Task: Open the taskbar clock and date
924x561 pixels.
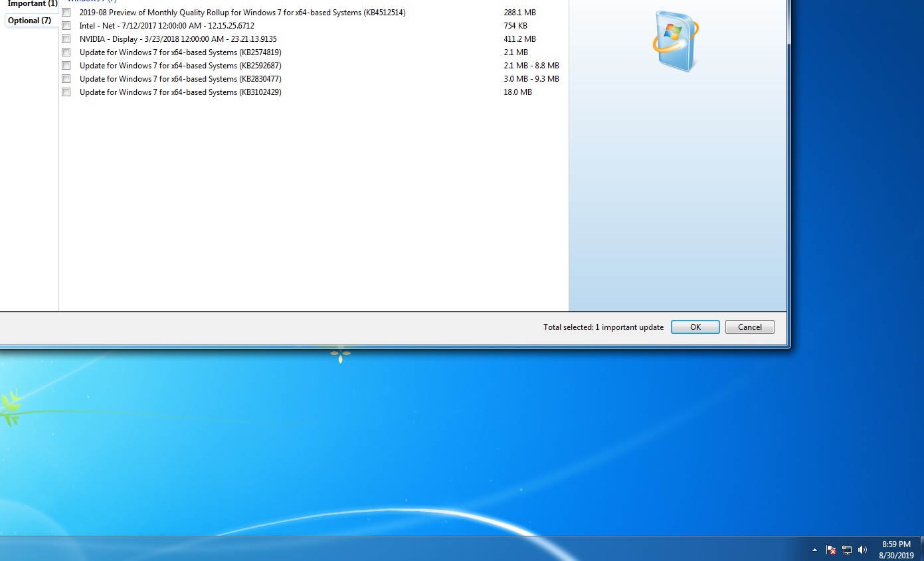Action: click(x=895, y=550)
